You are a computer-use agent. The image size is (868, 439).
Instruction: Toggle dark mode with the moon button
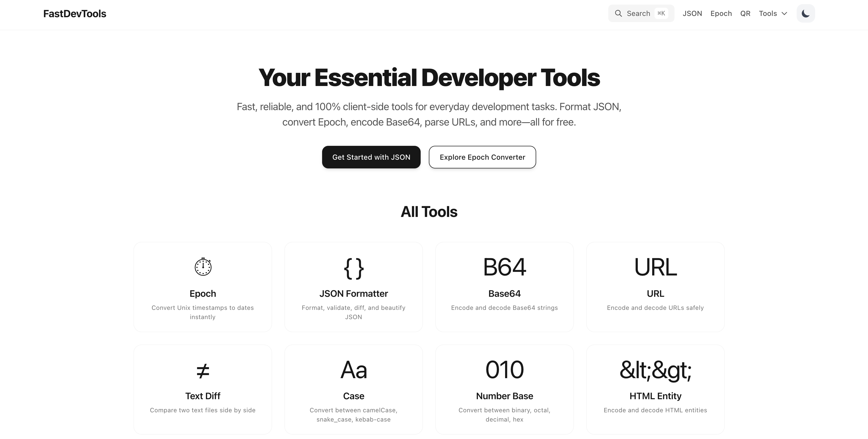(806, 13)
